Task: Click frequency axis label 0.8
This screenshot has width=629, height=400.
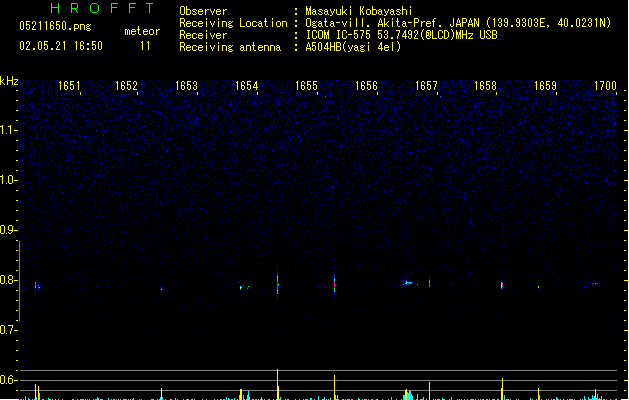Action: pyautogui.click(x=8, y=280)
